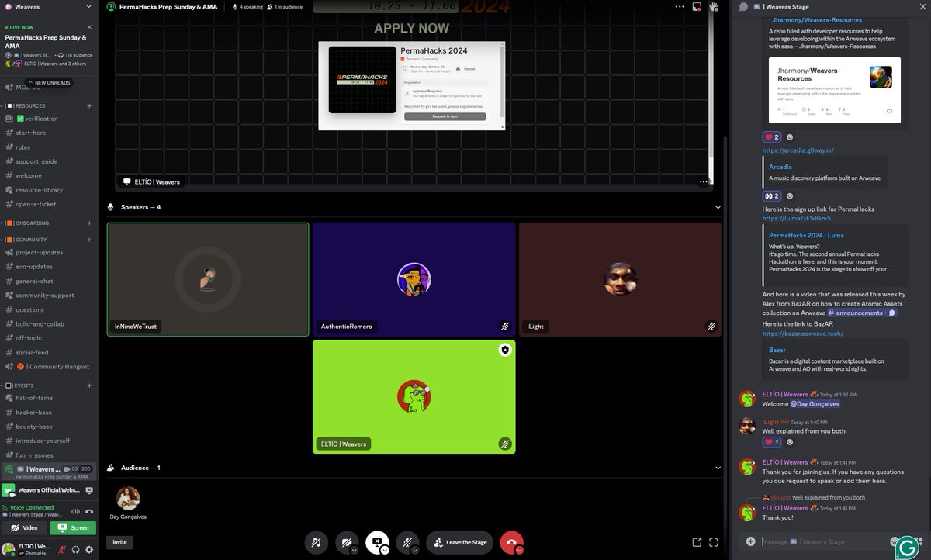931x560 pixels.
Task: Collapse the Audience section
Action: [x=718, y=468]
